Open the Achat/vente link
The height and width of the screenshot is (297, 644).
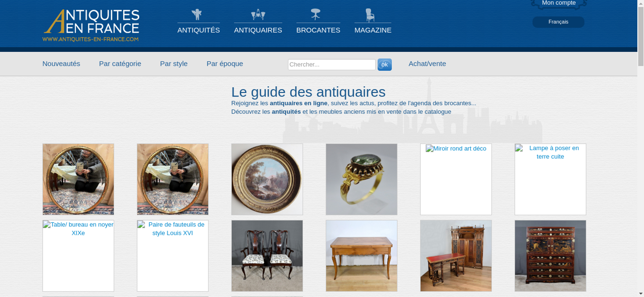pyautogui.click(x=427, y=64)
